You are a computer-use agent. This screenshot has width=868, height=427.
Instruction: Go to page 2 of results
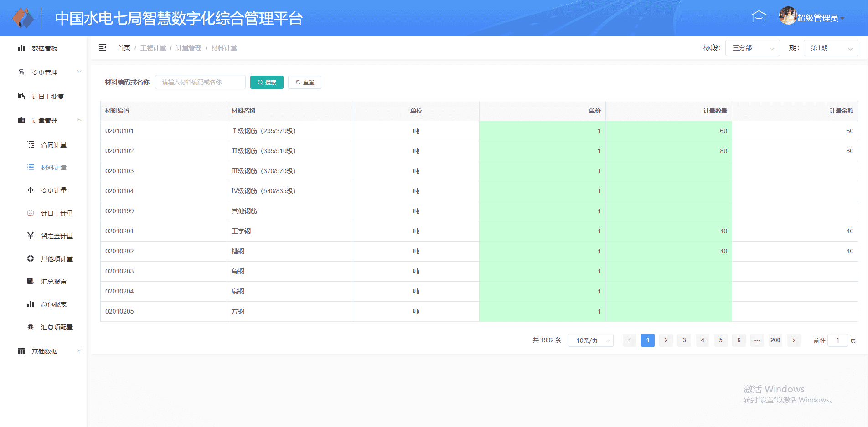click(x=666, y=340)
